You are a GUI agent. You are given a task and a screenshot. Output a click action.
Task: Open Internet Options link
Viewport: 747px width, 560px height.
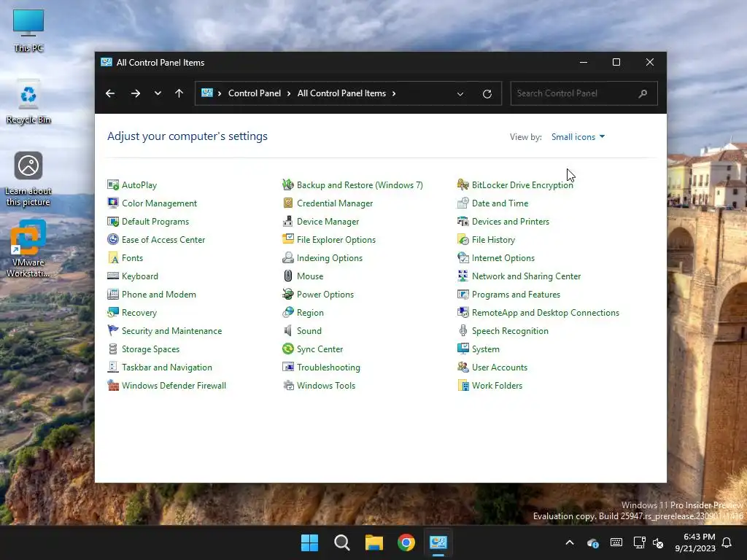pos(503,257)
